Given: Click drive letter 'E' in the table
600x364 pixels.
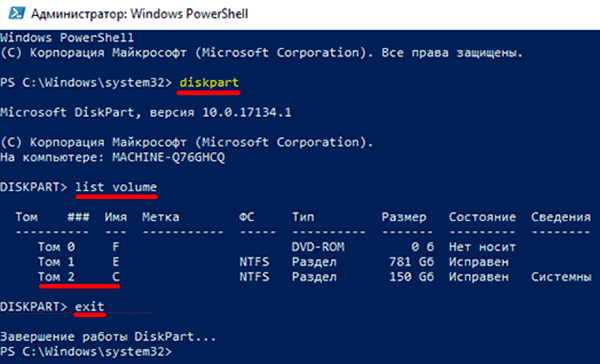Looking at the screenshot, I should pos(116,262).
